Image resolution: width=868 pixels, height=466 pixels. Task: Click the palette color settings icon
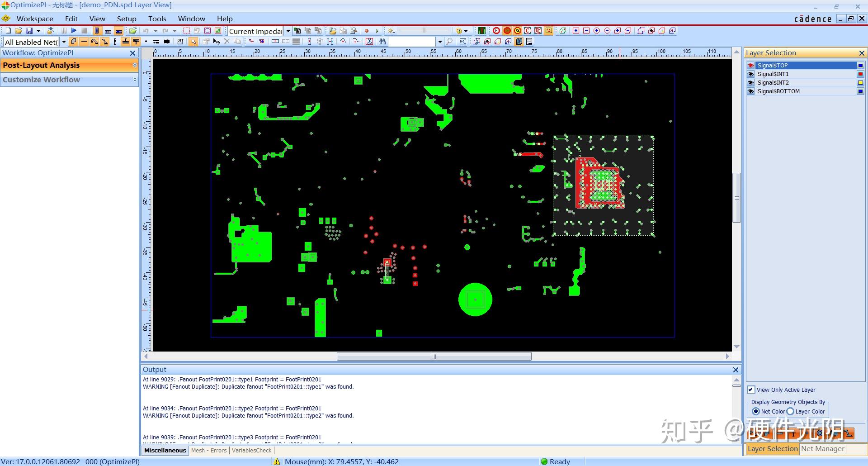tap(459, 31)
